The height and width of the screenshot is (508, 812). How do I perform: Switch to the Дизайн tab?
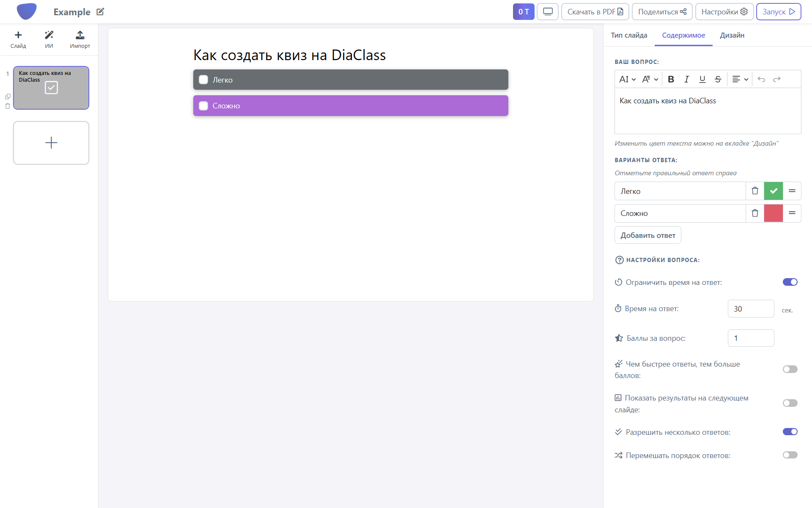pyautogui.click(x=732, y=35)
